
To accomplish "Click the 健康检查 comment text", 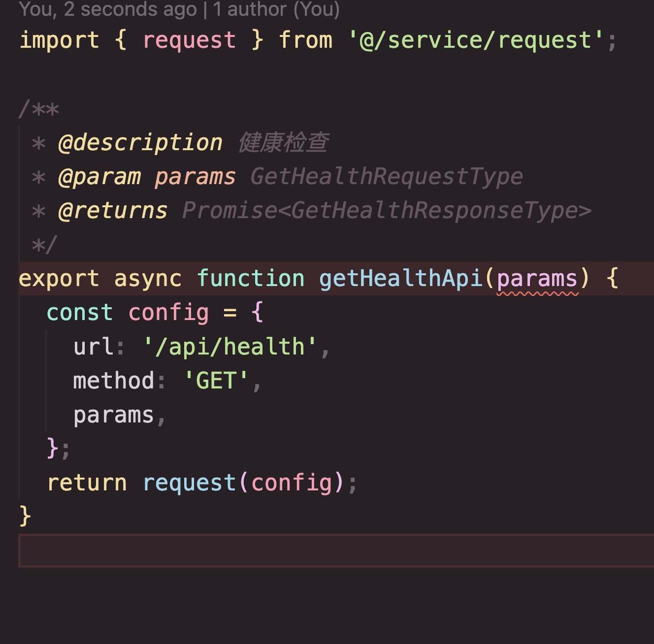I will click(284, 143).
